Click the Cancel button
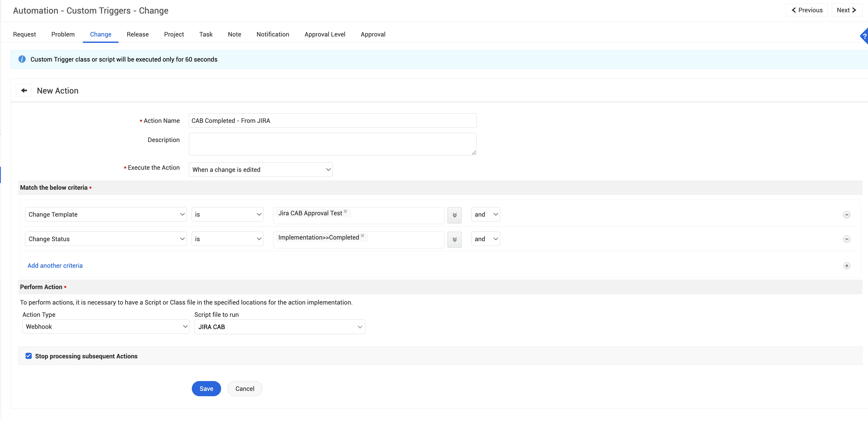Screen dimensions: 868x421 (245, 389)
